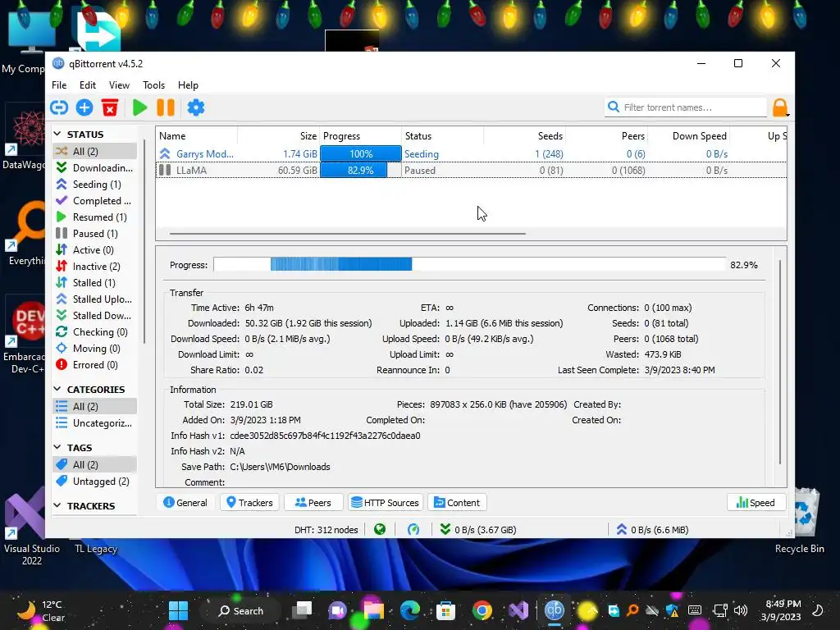Screen dimensions: 840x630
Task: Select the LLaMA torrent row
Action: point(471,171)
